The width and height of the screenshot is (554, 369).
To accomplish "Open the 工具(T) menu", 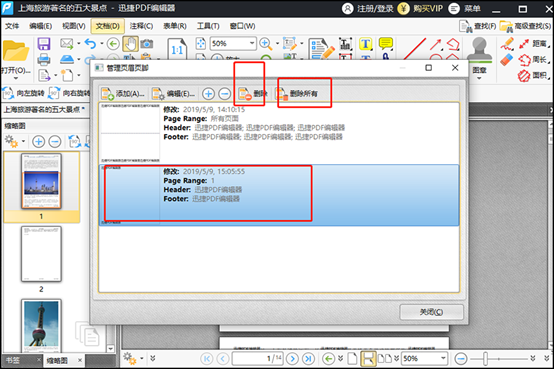I will click(x=208, y=26).
